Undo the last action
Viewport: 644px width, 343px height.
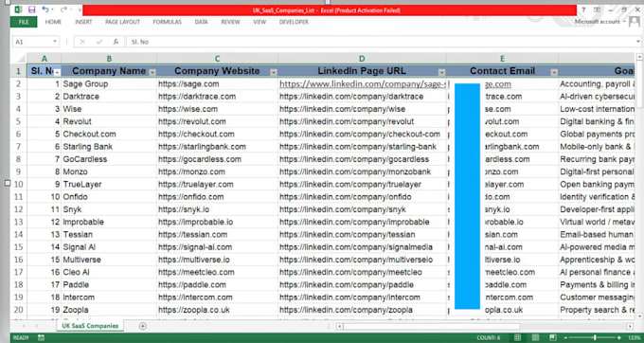coord(45,9)
